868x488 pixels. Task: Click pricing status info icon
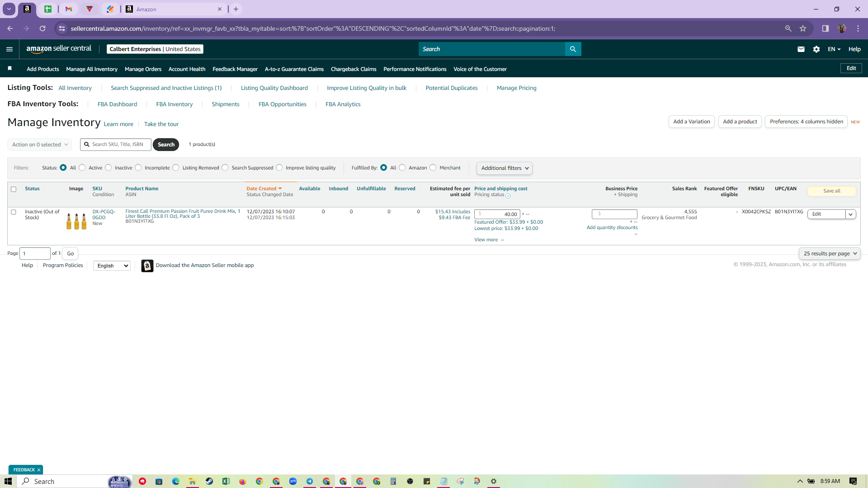508,196
